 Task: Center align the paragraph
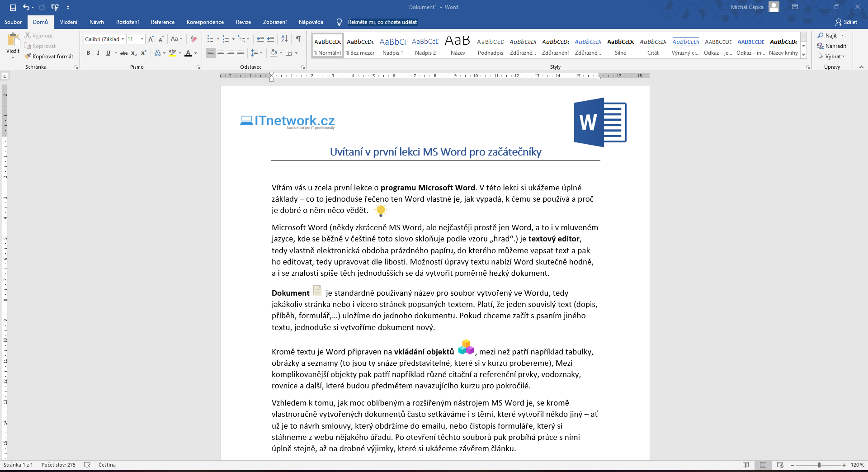(x=220, y=53)
